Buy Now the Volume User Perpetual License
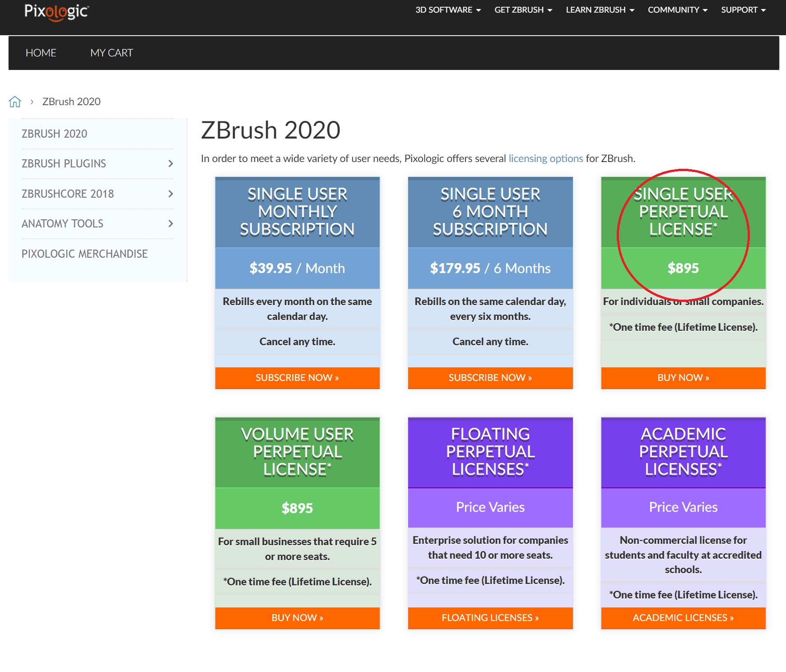This screenshot has width=786, height=672. point(298,618)
